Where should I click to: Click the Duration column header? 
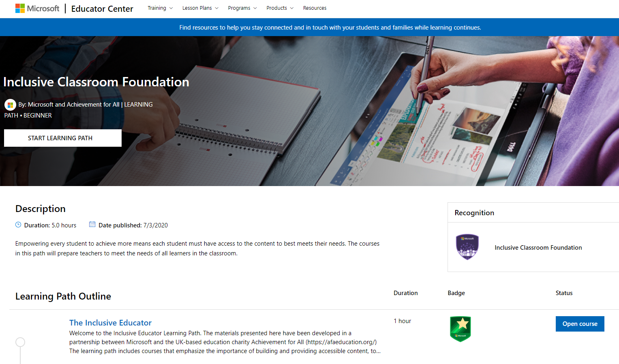coord(405,293)
